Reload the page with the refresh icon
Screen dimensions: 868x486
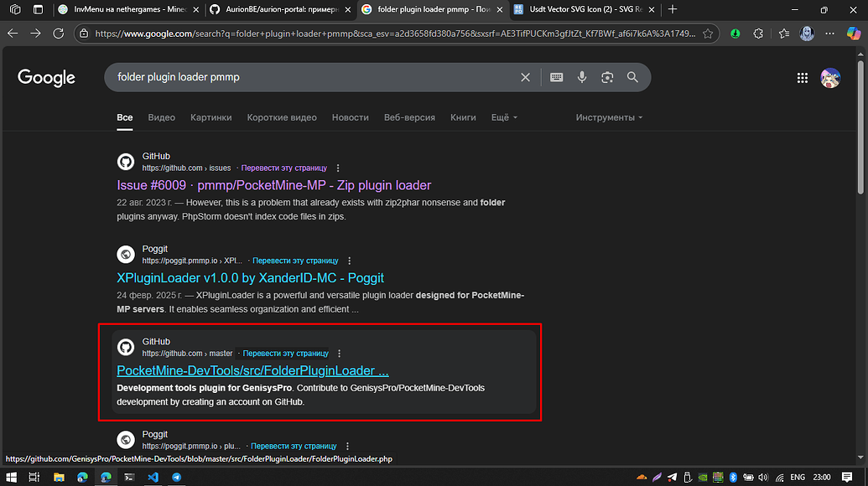click(57, 34)
